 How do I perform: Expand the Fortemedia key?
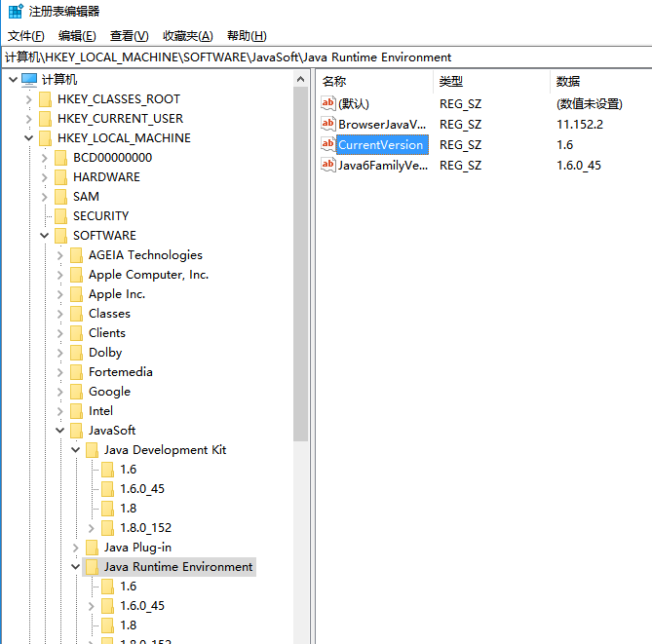59,372
